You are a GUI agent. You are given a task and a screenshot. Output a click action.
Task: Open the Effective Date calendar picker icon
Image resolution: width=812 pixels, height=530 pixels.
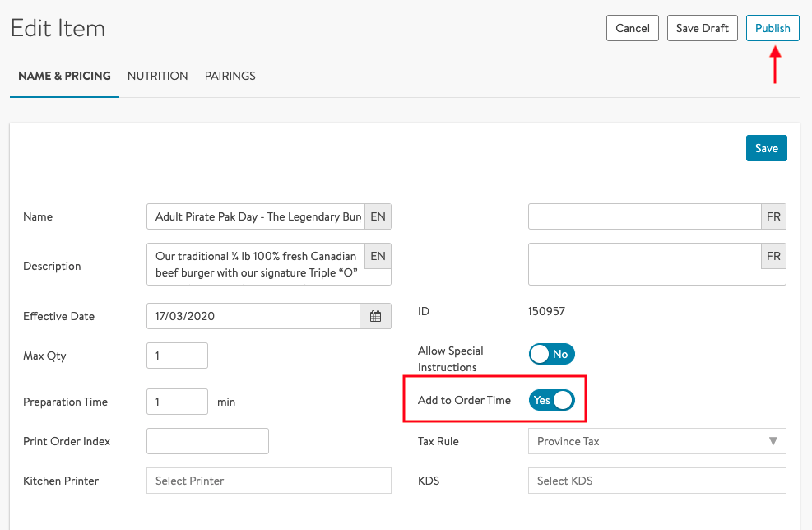coord(375,316)
